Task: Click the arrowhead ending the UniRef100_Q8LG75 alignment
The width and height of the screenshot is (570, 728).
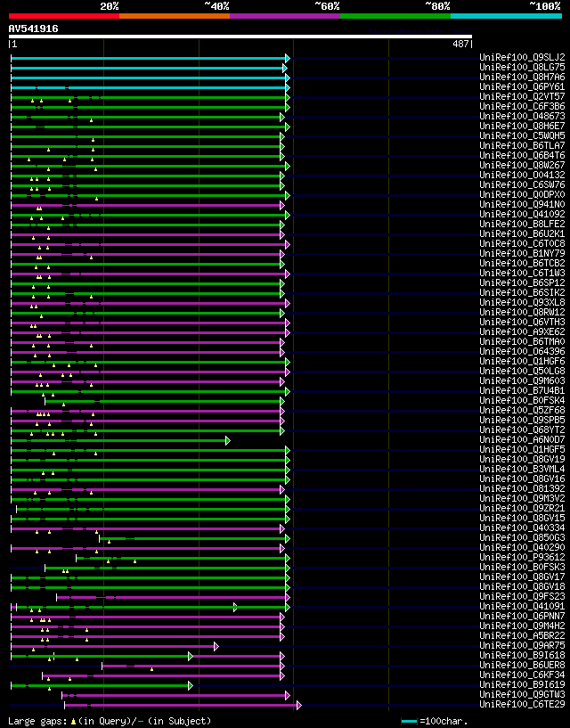Action: 285,69
